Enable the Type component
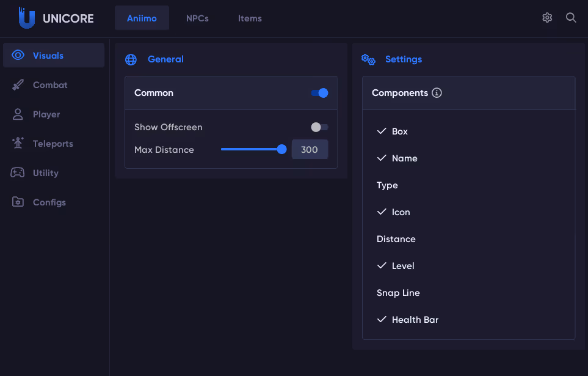The height and width of the screenshot is (376, 588). 387,185
